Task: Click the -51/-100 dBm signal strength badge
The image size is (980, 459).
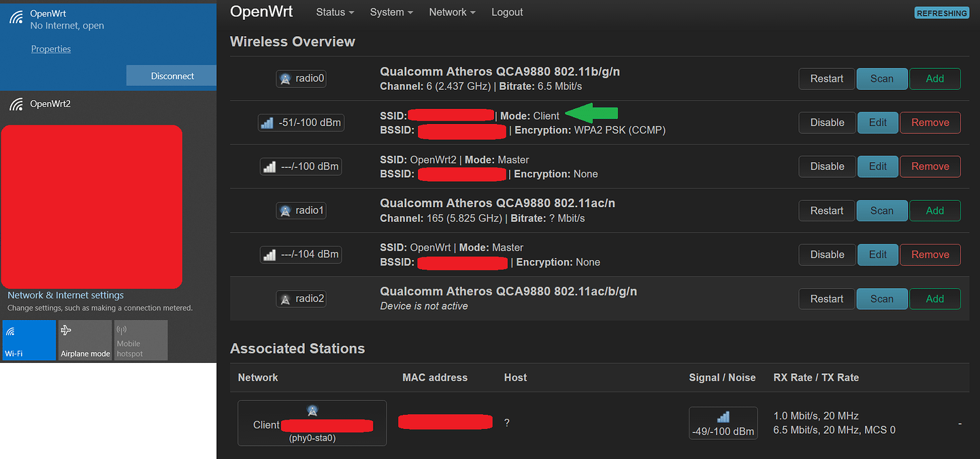Action: 301,123
